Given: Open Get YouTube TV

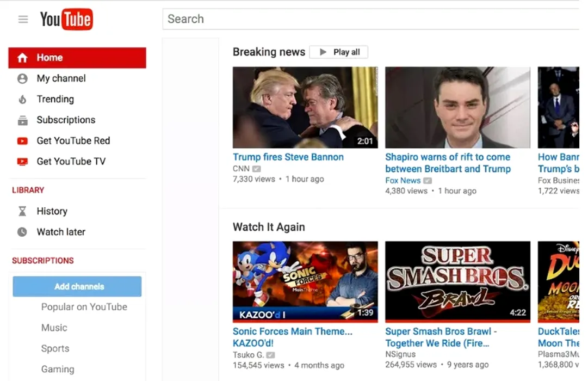Looking at the screenshot, I should pyautogui.click(x=77, y=162).
